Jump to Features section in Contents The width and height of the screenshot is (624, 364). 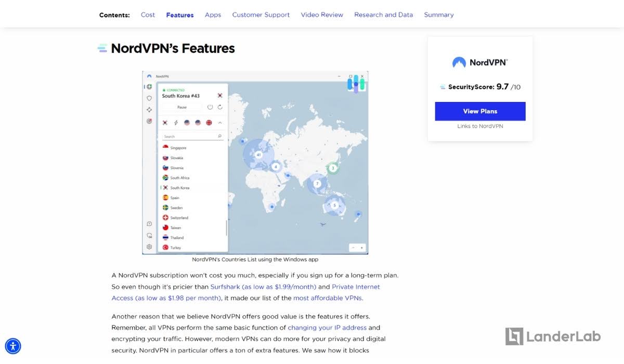[180, 15]
